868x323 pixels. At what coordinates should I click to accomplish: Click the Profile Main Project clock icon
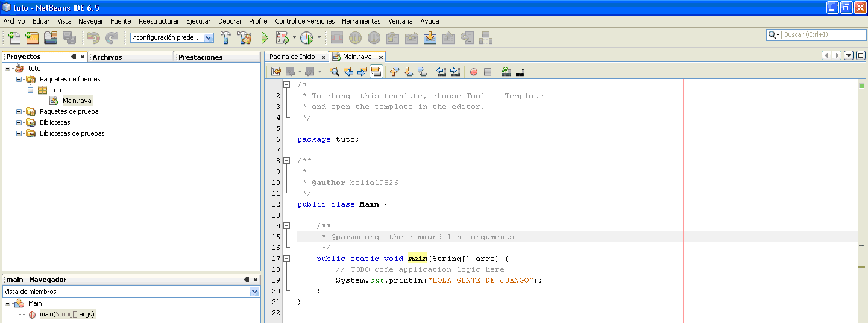307,37
